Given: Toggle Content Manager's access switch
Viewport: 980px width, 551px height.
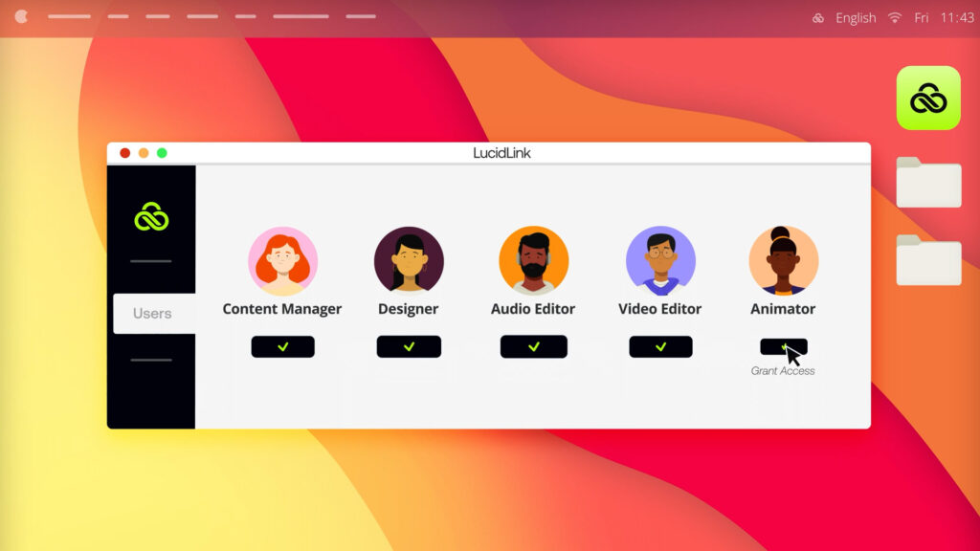Looking at the screenshot, I should click(282, 346).
